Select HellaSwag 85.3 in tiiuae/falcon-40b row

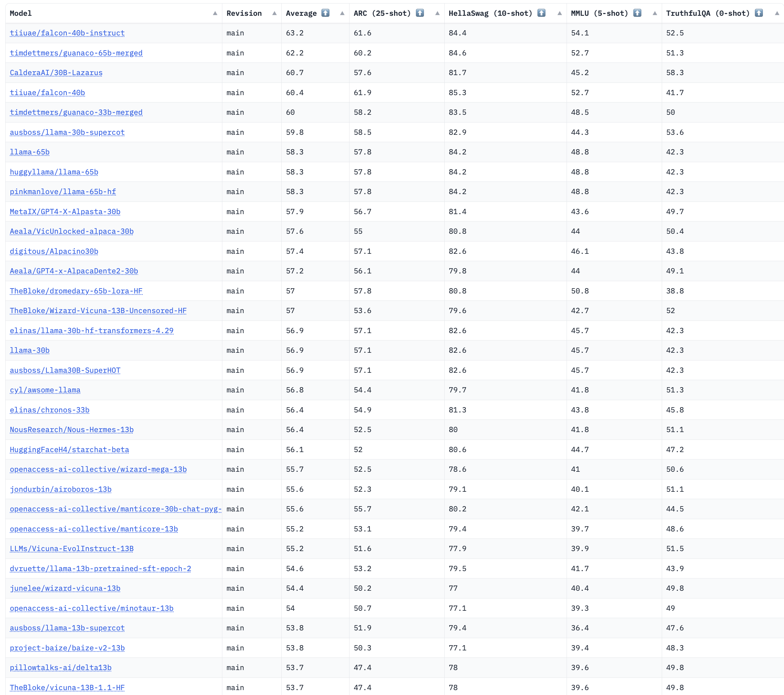(458, 92)
